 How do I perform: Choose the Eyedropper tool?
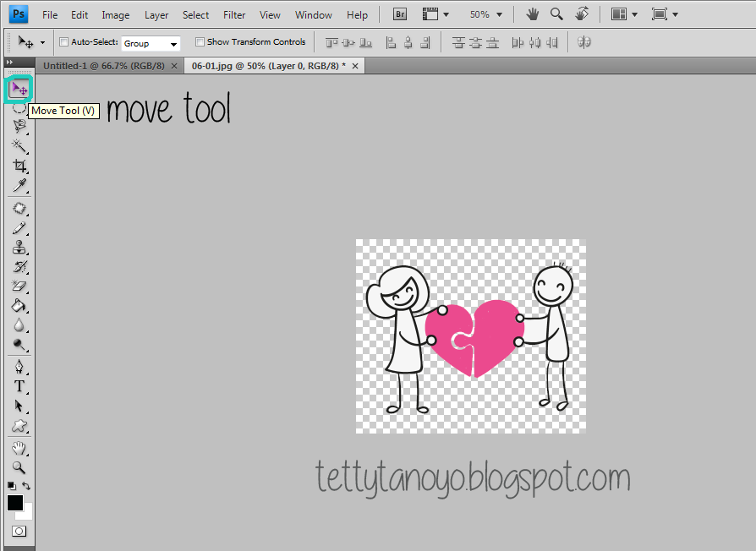pyautogui.click(x=19, y=185)
